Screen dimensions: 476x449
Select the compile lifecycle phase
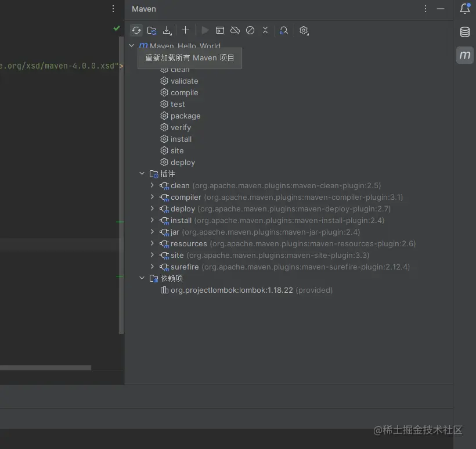(179, 93)
